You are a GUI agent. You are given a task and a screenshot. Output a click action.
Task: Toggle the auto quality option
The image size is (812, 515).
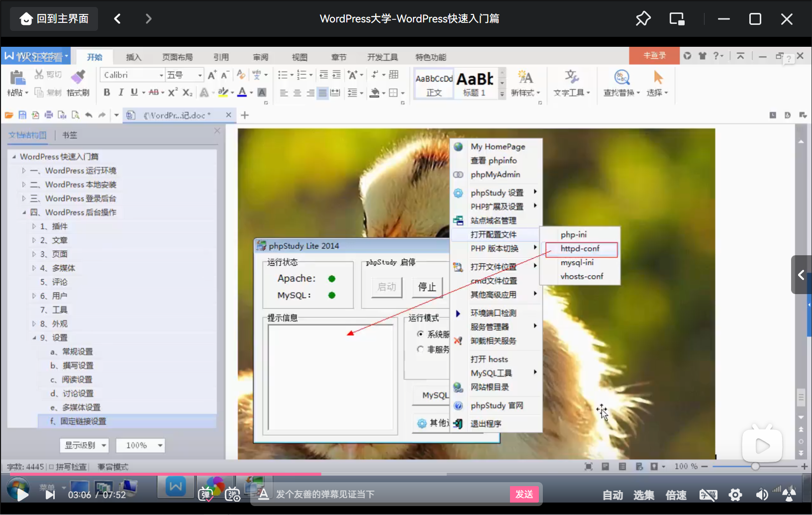point(612,495)
